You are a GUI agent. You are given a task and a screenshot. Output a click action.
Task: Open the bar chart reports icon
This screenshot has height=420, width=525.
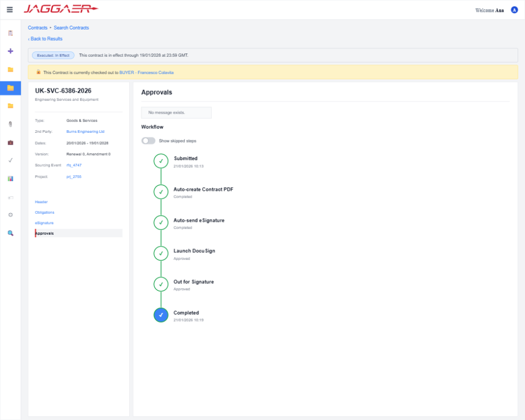pyautogui.click(x=10, y=178)
